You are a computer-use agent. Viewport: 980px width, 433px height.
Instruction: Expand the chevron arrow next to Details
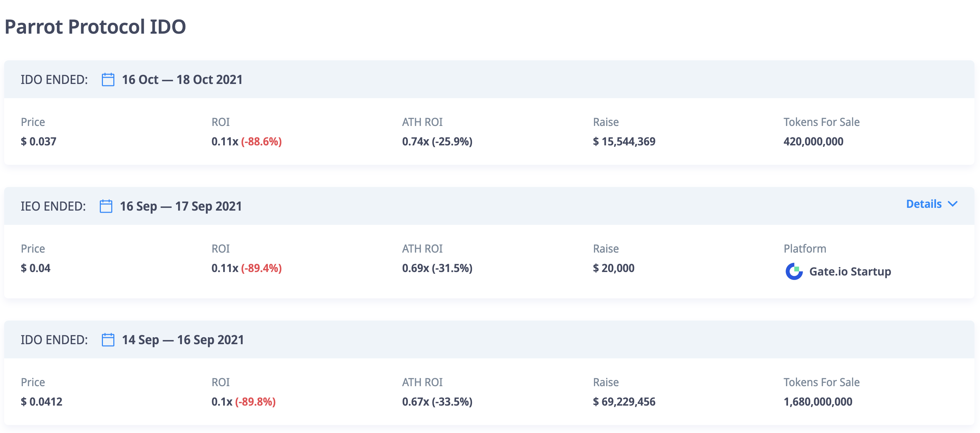pyautogui.click(x=953, y=204)
